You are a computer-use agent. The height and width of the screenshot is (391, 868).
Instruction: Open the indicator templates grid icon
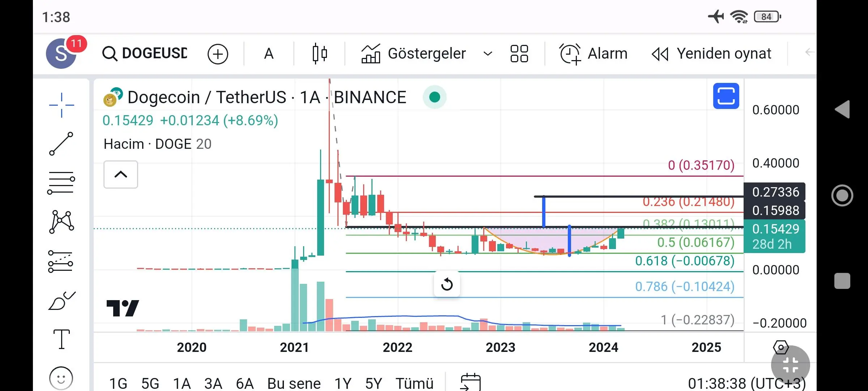(x=519, y=54)
